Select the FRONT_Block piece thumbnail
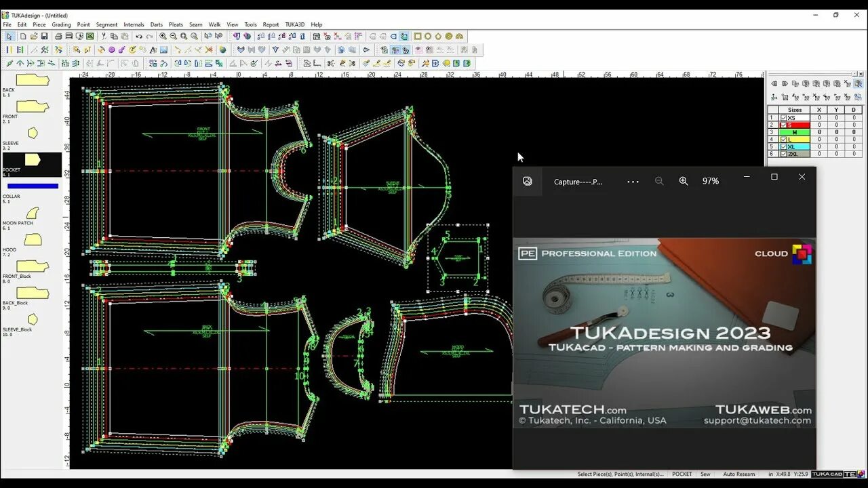This screenshot has height=488, width=868. [x=33, y=266]
